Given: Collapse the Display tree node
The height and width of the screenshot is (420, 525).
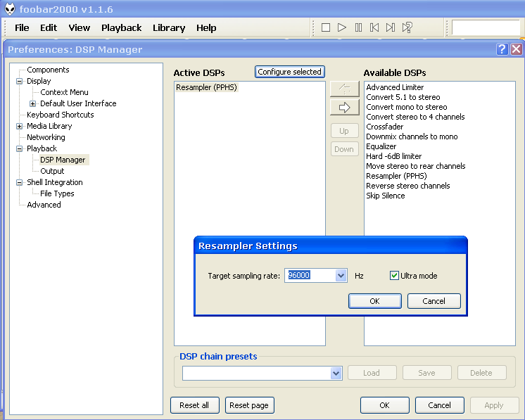Looking at the screenshot, I should click(20, 81).
